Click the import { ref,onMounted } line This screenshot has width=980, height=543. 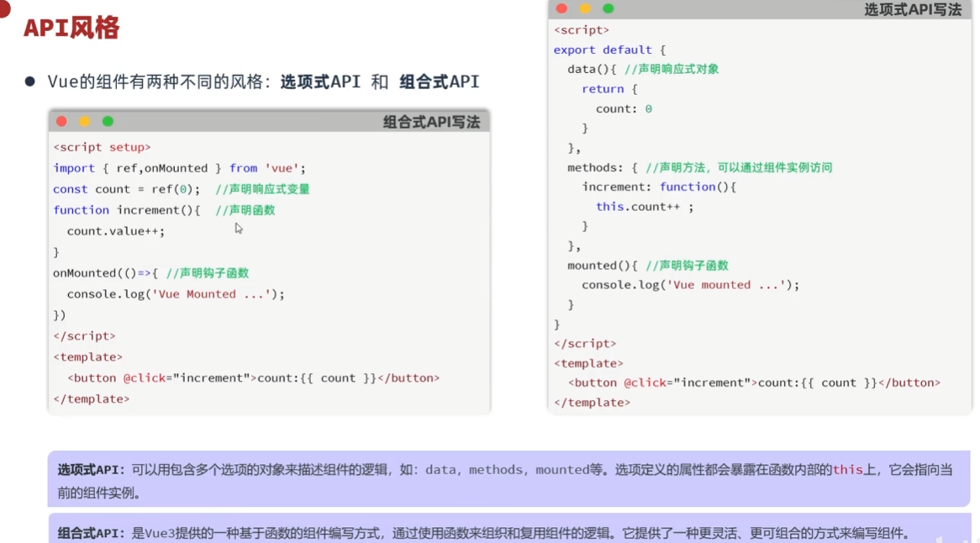pyautogui.click(x=179, y=168)
